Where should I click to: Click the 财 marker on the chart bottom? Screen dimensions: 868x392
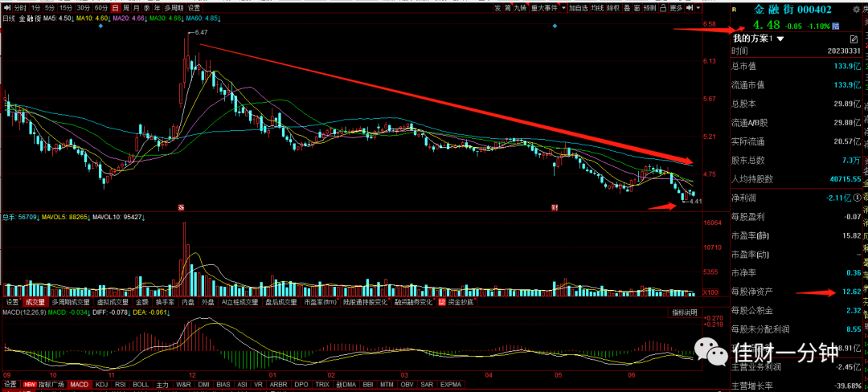pos(554,207)
